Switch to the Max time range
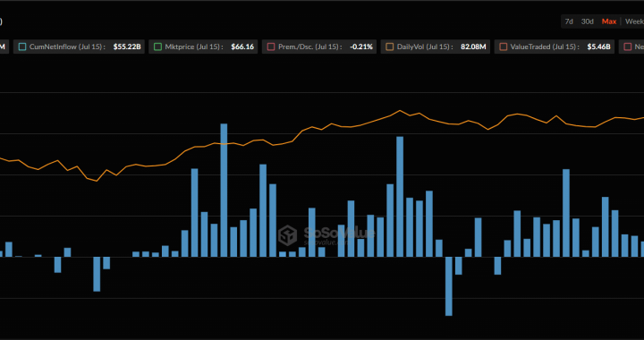This screenshot has height=340, width=644. 609,21
